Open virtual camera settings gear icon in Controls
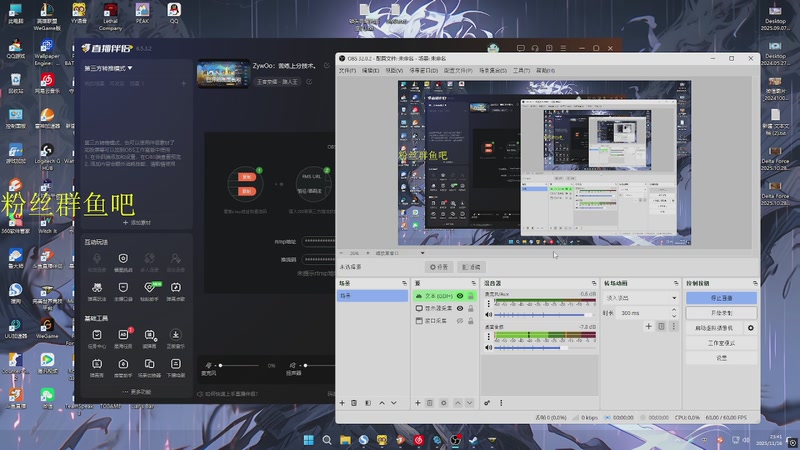 [751, 328]
